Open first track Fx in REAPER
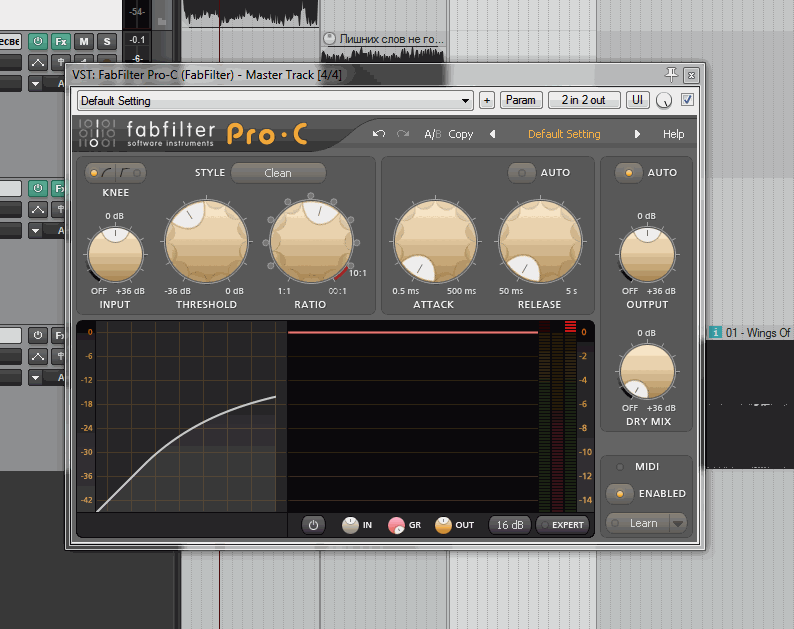Screen dimensions: 794x629 point(61,42)
